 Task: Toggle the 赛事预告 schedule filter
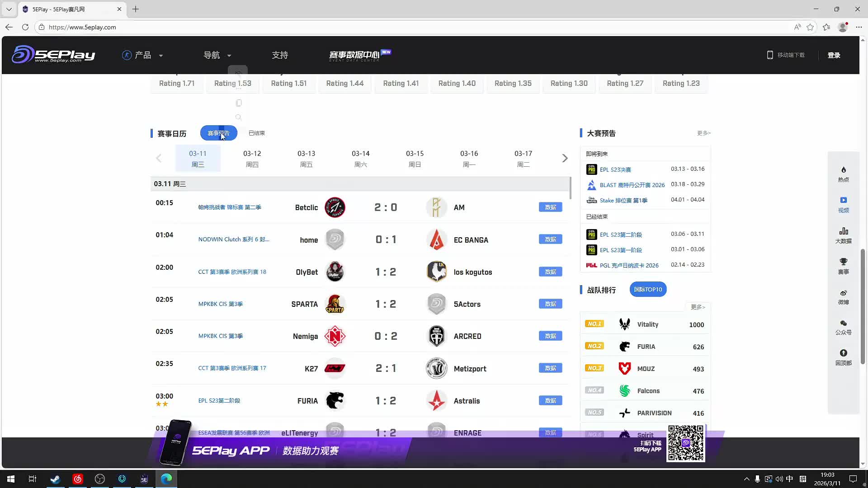[x=218, y=133]
